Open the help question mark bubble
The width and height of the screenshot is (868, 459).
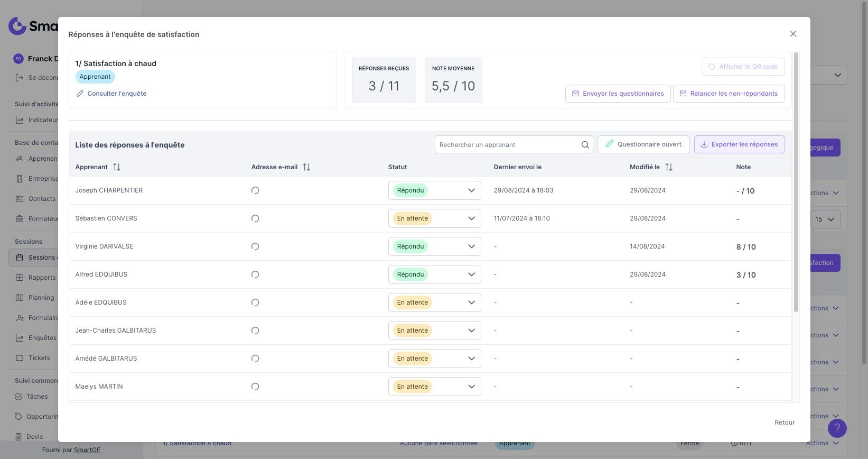[837, 428]
